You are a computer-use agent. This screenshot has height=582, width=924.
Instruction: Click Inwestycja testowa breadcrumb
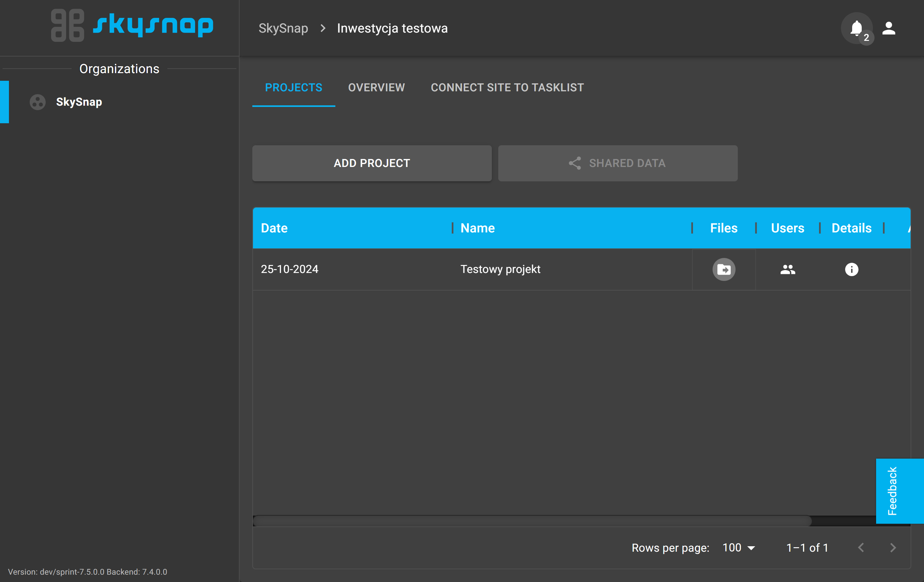pos(392,28)
